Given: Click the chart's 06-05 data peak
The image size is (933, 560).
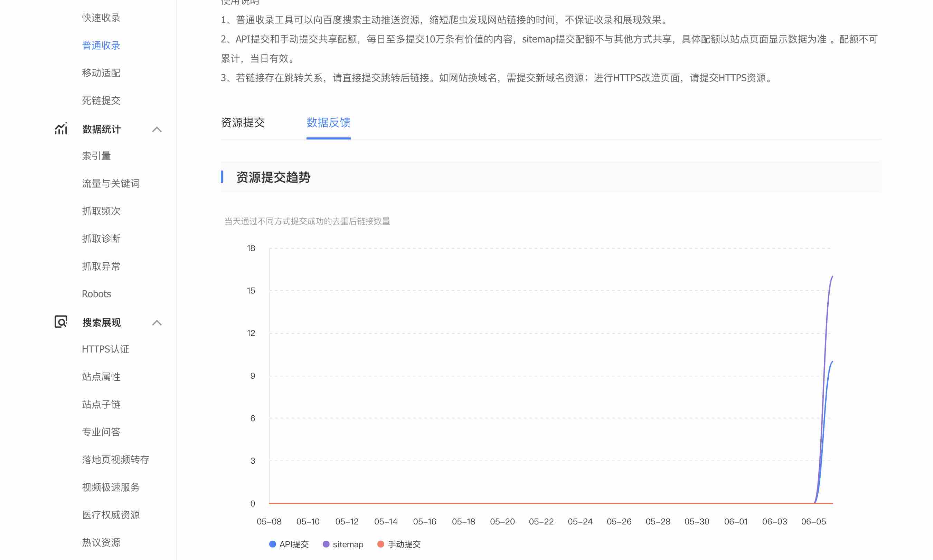Looking at the screenshot, I should [832, 277].
